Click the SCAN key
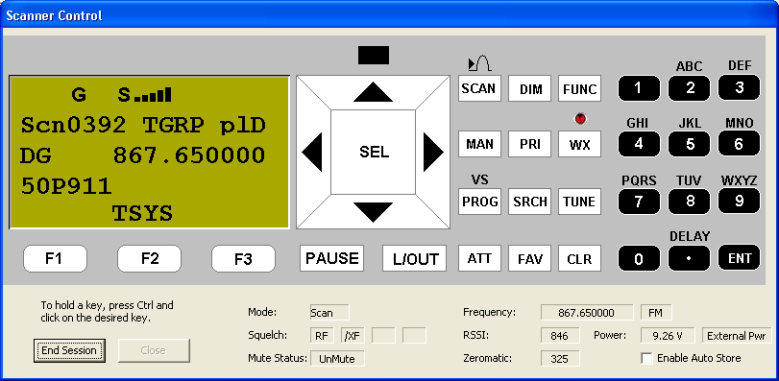The height and width of the screenshot is (381, 779). coord(479,88)
